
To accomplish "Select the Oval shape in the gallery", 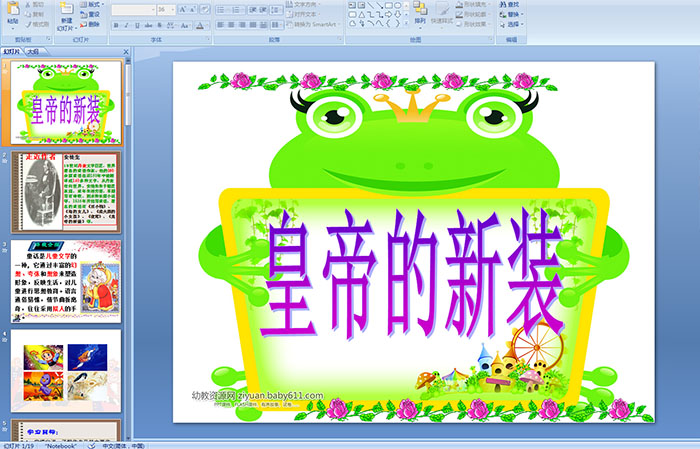I will pyautogui.click(x=397, y=5).
